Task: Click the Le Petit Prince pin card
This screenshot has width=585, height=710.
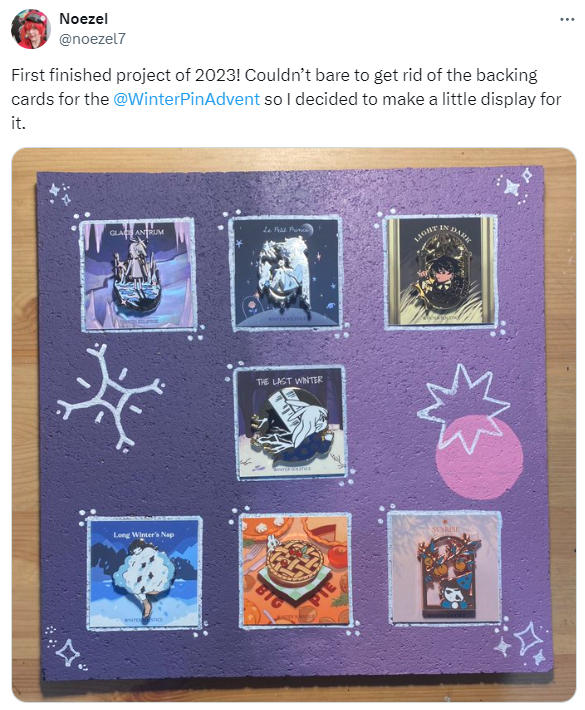Action: point(286,272)
